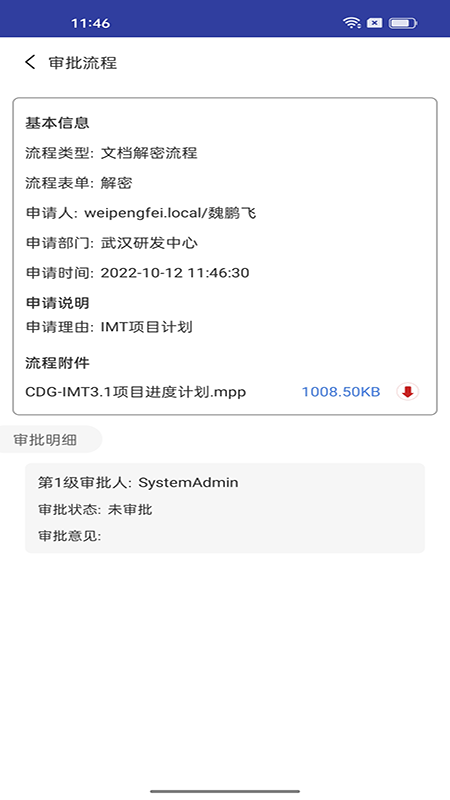
Task: Tap the 11:46 clock in status bar
Action: point(90,23)
